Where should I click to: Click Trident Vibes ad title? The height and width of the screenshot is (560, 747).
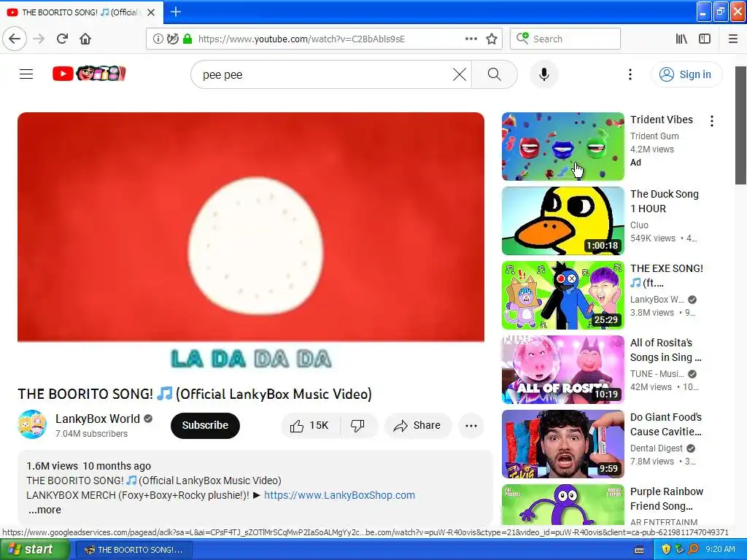662,120
